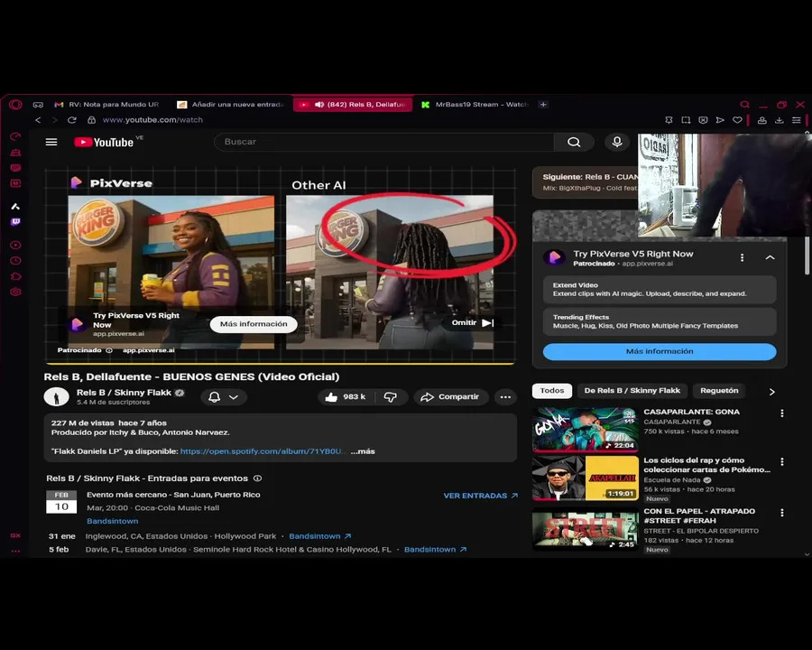
Task: Open YouTube hamburger guide menu
Action: point(51,142)
